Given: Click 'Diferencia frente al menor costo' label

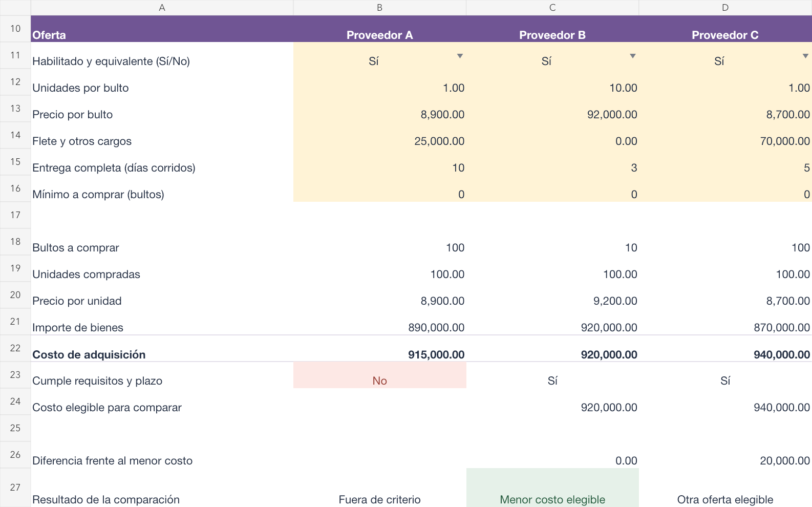Looking at the screenshot, I should [113, 461].
